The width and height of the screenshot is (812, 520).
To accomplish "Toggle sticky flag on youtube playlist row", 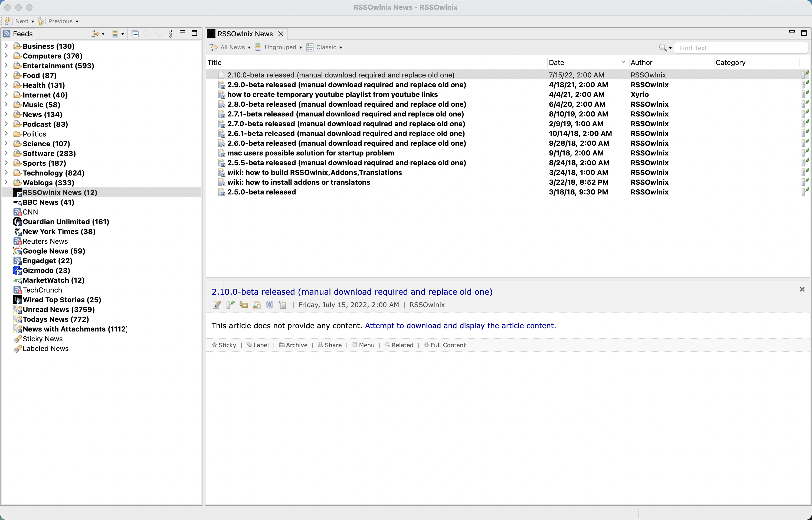I will point(805,94).
